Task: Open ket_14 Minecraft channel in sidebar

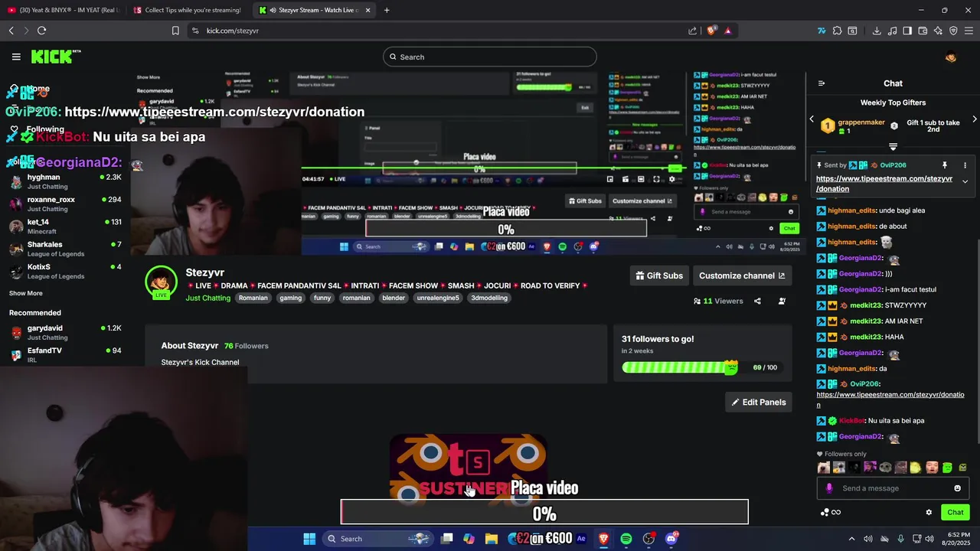Action: tap(65, 227)
